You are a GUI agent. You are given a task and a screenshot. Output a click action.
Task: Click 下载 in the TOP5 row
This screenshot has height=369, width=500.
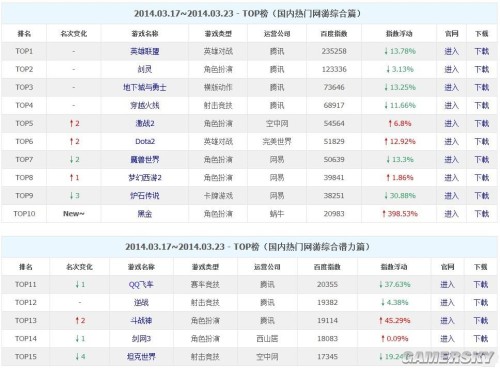(x=482, y=123)
